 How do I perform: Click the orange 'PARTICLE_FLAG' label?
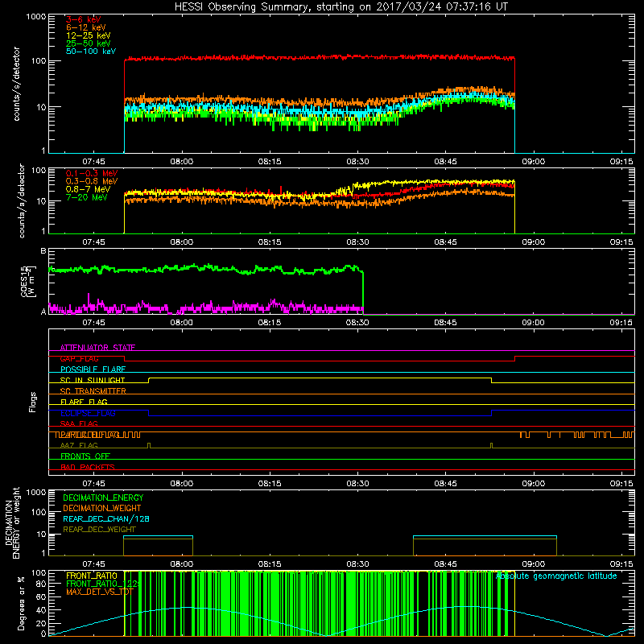tap(90, 435)
